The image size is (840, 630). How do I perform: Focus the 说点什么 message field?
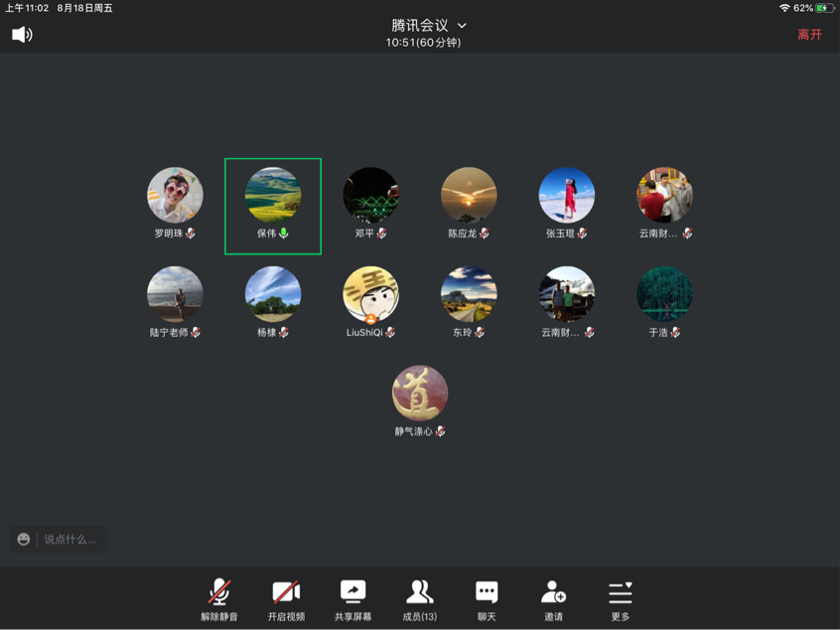[x=70, y=539]
